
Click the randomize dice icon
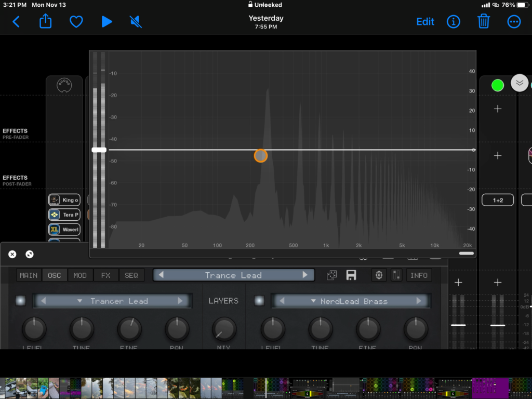point(331,275)
